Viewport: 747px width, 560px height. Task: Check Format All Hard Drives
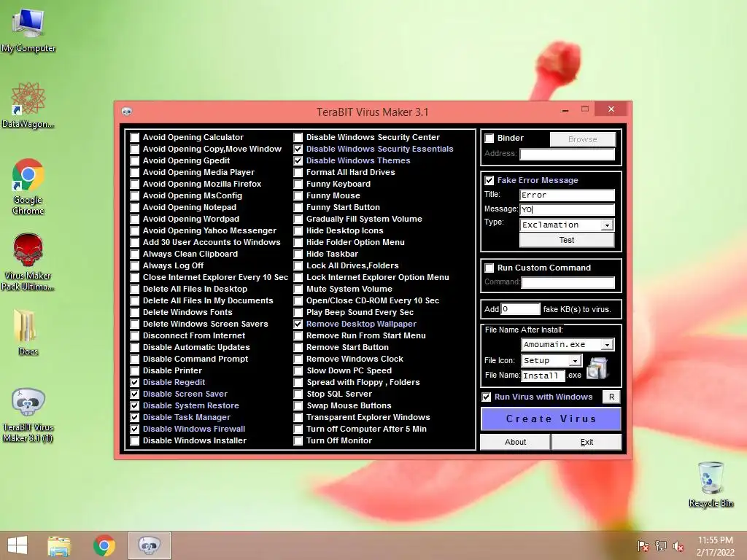tap(298, 172)
